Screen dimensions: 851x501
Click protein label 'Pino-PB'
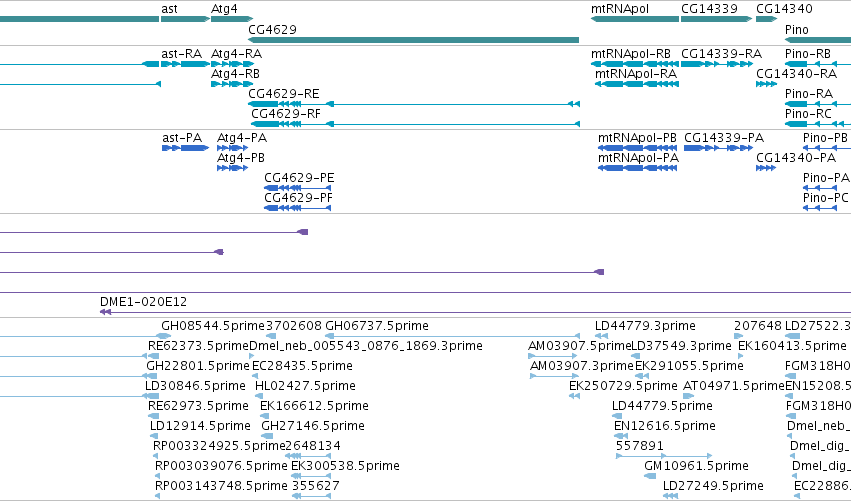pyautogui.click(x=825, y=138)
